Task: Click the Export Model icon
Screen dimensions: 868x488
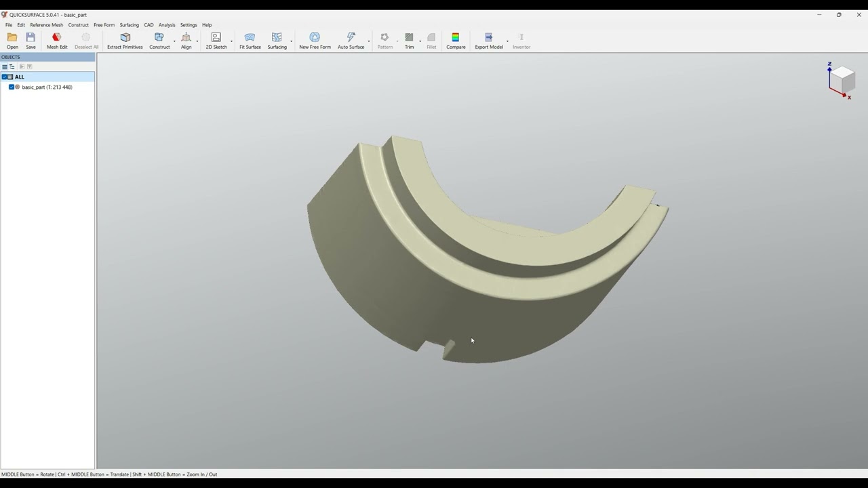Action: click(488, 41)
